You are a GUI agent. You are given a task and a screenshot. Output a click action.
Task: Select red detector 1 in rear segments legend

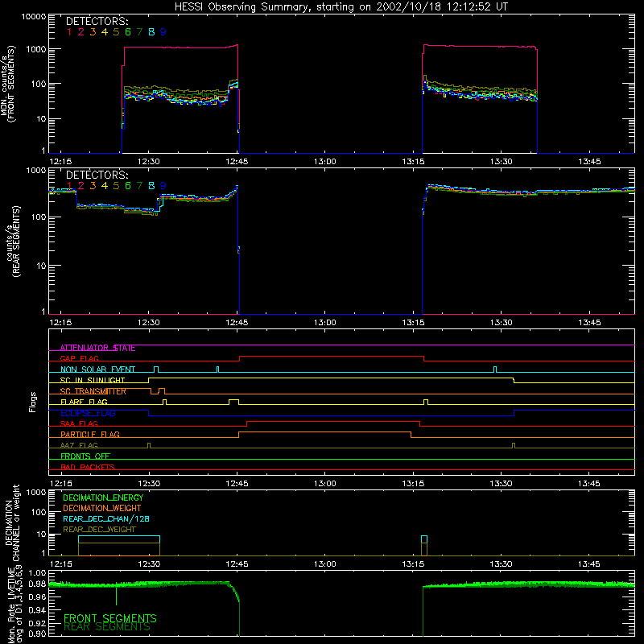69,186
